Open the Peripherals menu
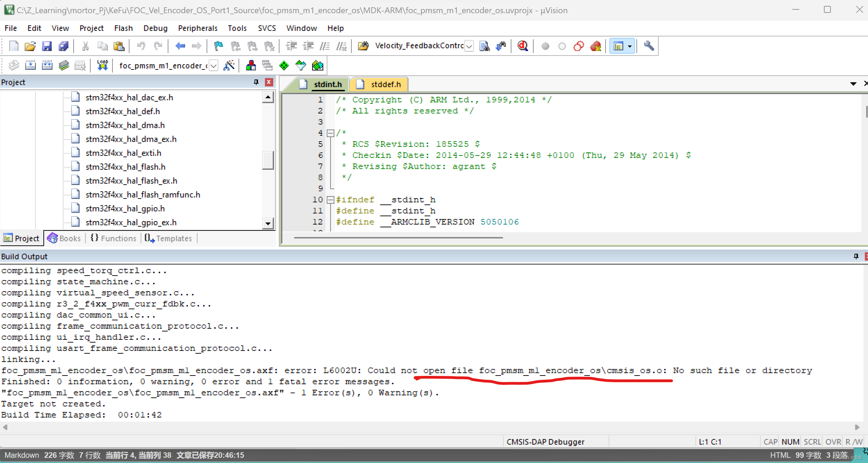868x463 pixels. tap(198, 28)
